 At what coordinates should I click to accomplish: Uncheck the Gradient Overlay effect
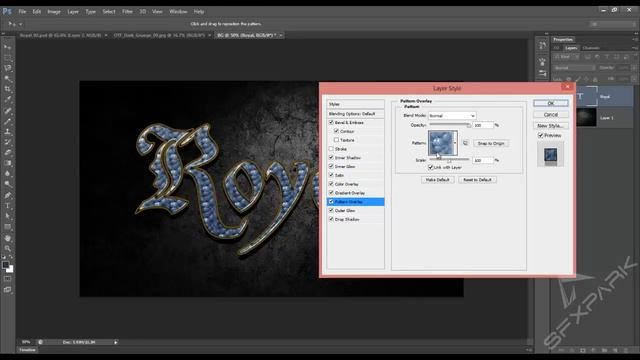pyautogui.click(x=331, y=193)
